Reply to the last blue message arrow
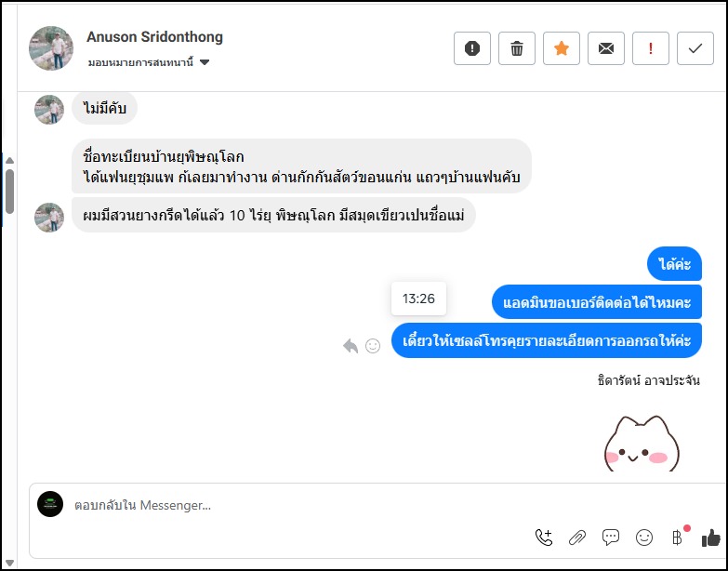 351,346
